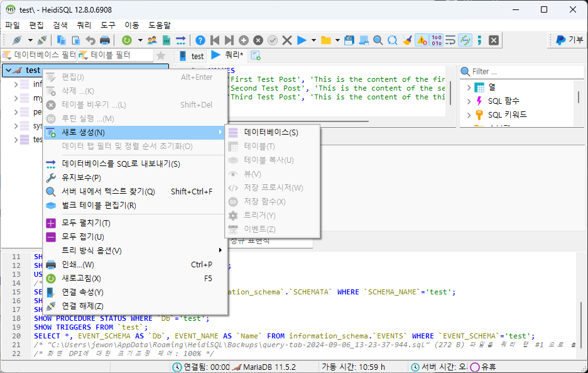The width and height of the screenshot is (588, 373).
Task: Switch to the 쿼리* tab
Action: [x=227, y=55]
